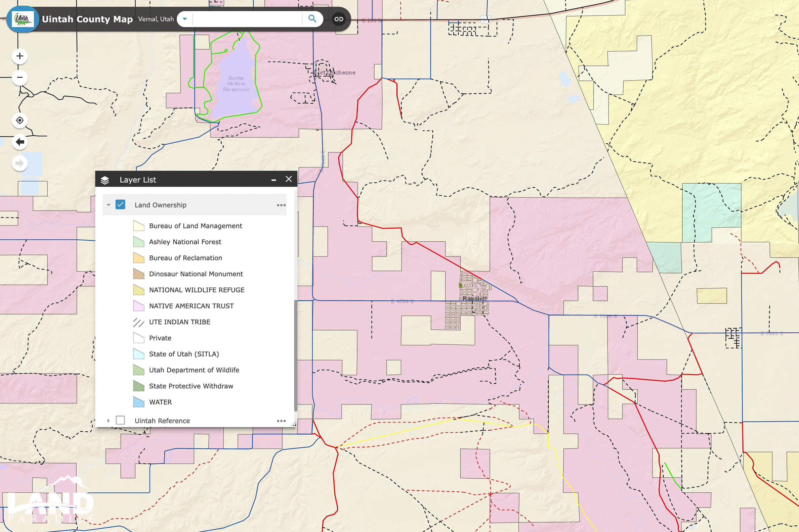
Task: Expand the Uintah Reference layer
Action: [109, 421]
